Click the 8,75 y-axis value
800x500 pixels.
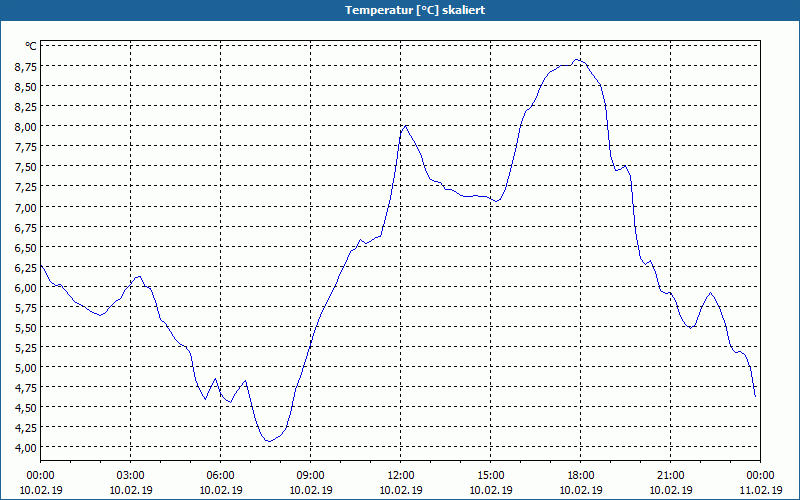point(27,66)
